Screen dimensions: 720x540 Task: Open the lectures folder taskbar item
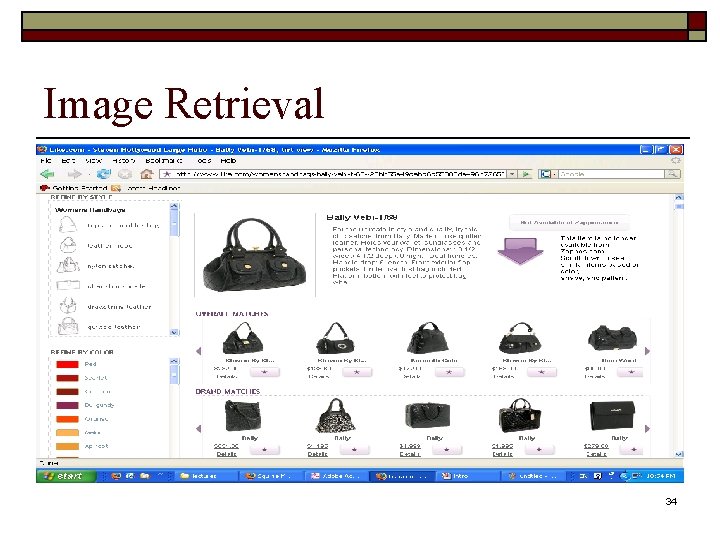point(207,476)
